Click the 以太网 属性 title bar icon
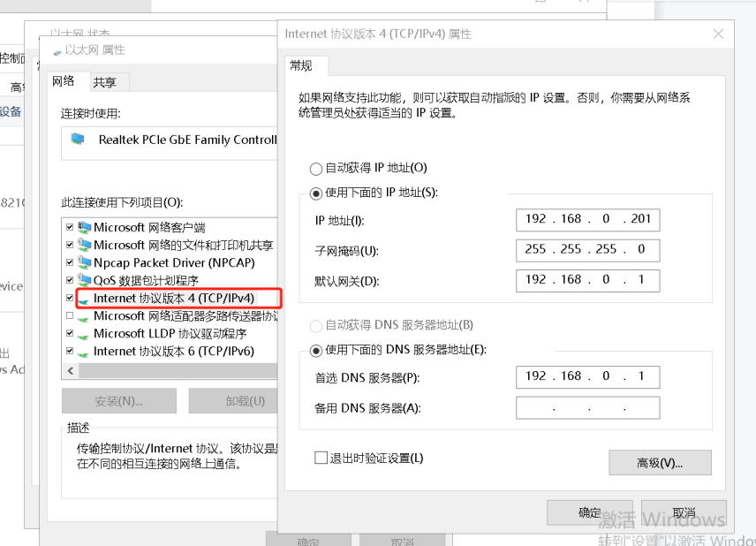 (x=57, y=50)
